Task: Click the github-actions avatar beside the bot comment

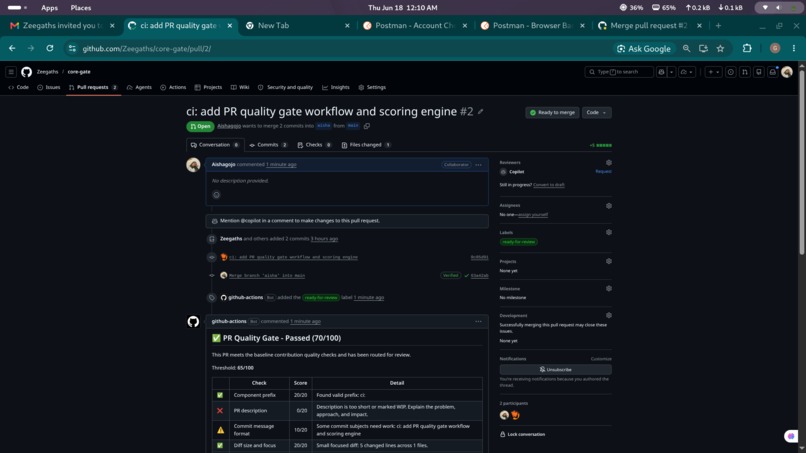Action: click(x=193, y=322)
